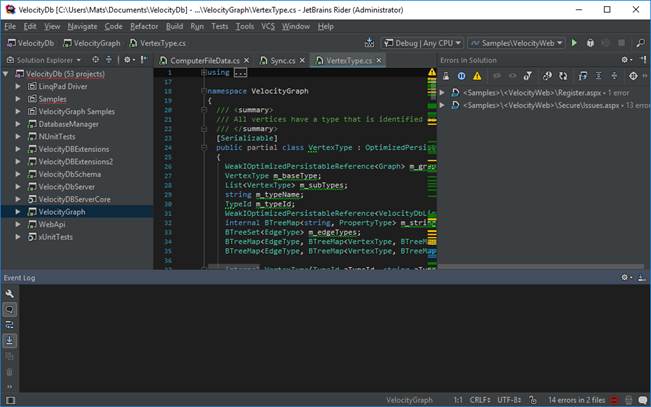
Task: Select the VelocityDbSchema project
Action: tap(69, 174)
